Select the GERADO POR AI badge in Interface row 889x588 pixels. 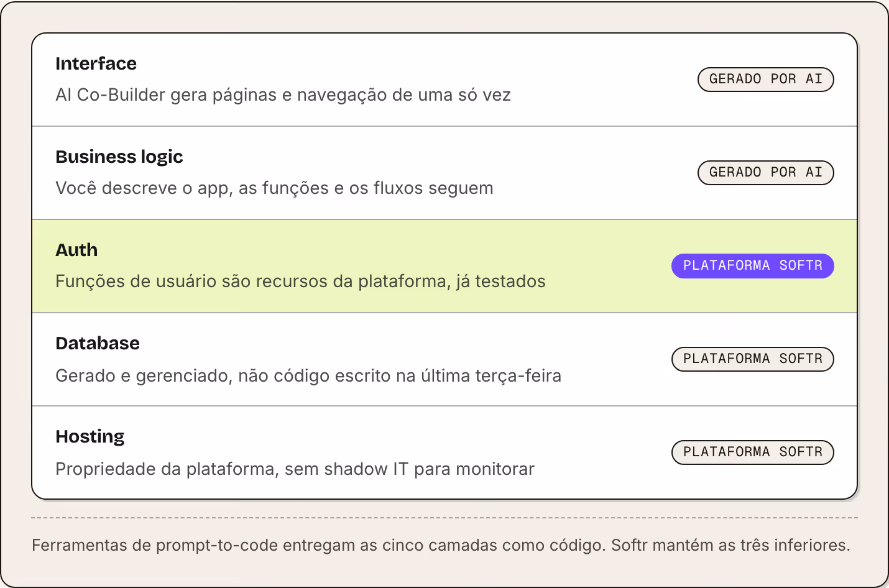pyautogui.click(x=766, y=80)
